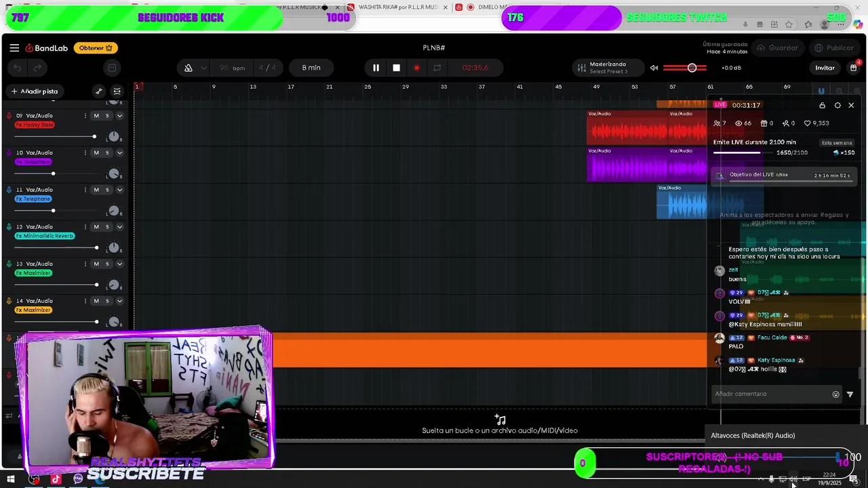Adjust the red master volume slider

685,68
